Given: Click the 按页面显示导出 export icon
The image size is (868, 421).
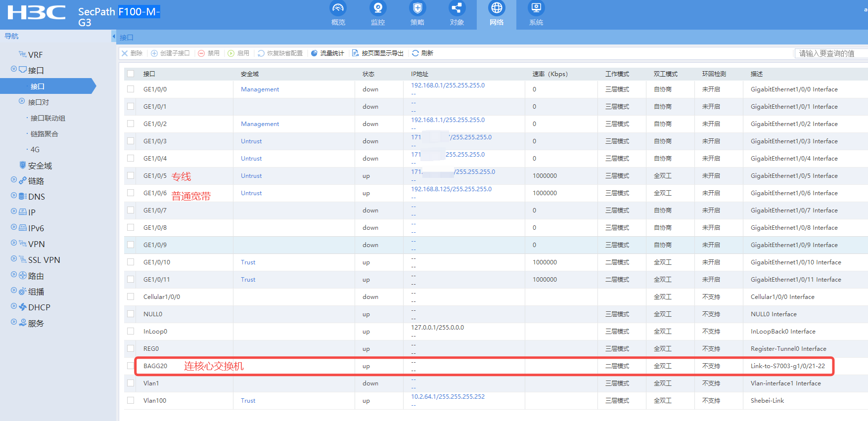Looking at the screenshot, I should point(355,53).
